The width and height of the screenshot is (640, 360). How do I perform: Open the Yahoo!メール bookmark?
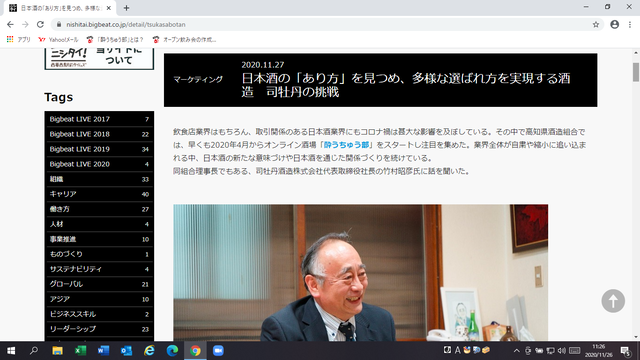[58, 40]
